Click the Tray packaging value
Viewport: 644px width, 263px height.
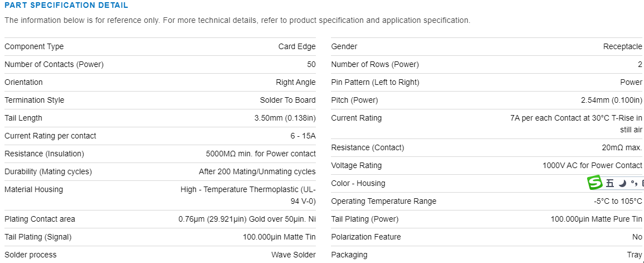coord(635,255)
